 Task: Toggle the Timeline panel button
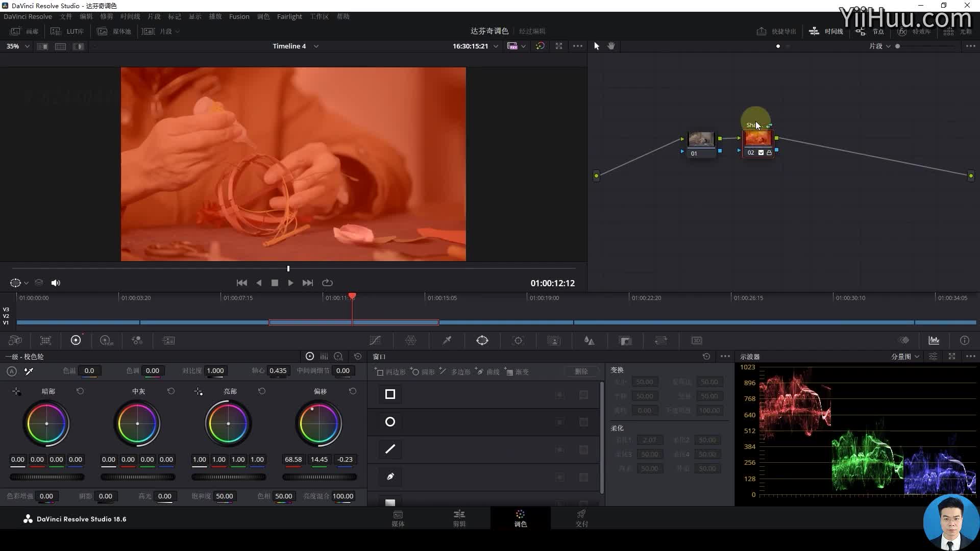tap(826, 31)
